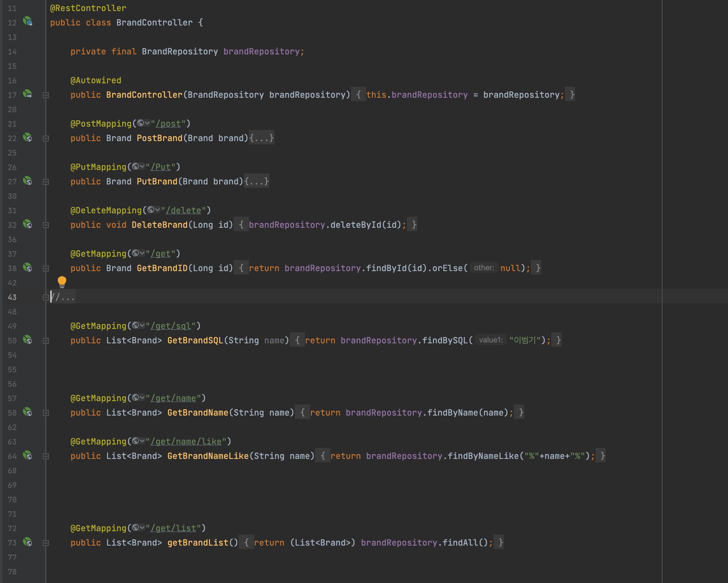Expand the folded GetBrandSQL method on line 50
The height and width of the screenshot is (583, 728).
[46, 341]
